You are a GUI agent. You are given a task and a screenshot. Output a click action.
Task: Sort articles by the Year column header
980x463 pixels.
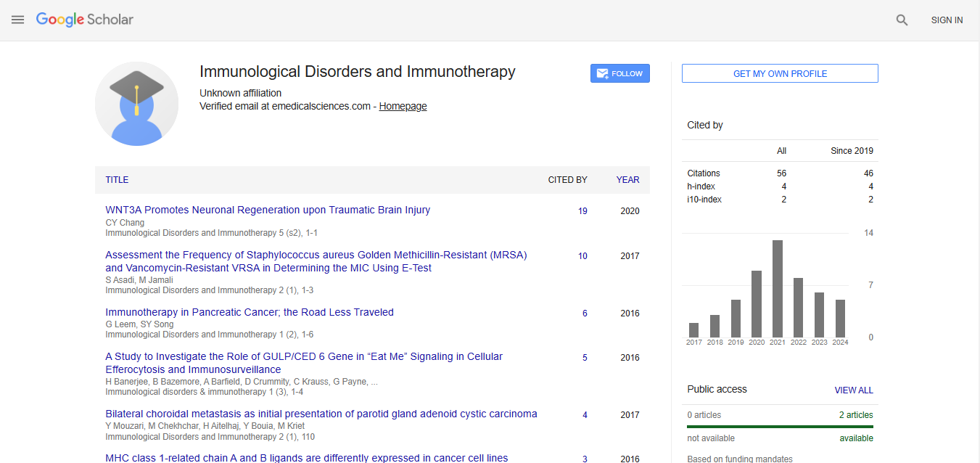[x=627, y=180]
